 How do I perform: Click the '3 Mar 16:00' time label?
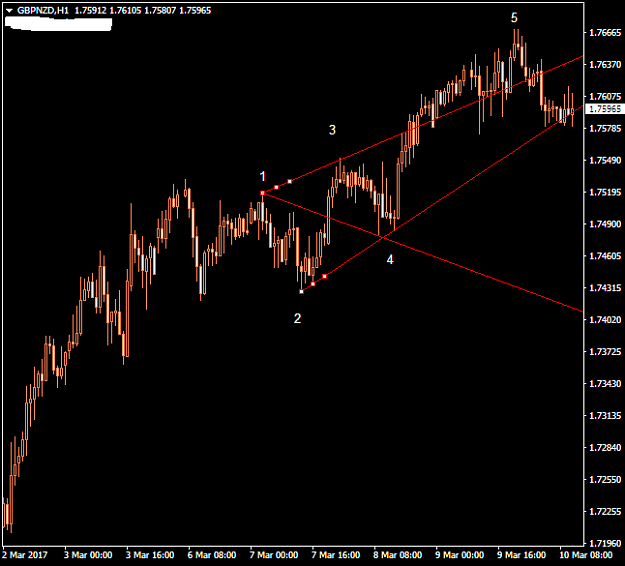coord(150,555)
